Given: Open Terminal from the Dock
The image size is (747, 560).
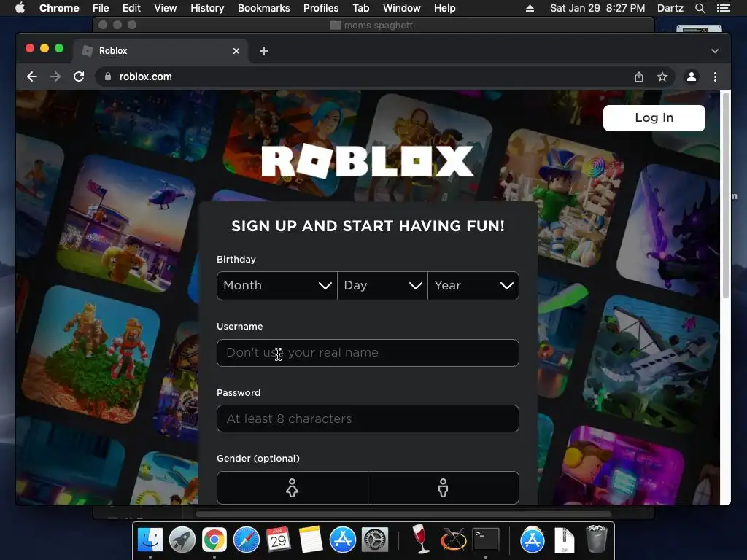Looking at the screenshot, I should [485, 540].
